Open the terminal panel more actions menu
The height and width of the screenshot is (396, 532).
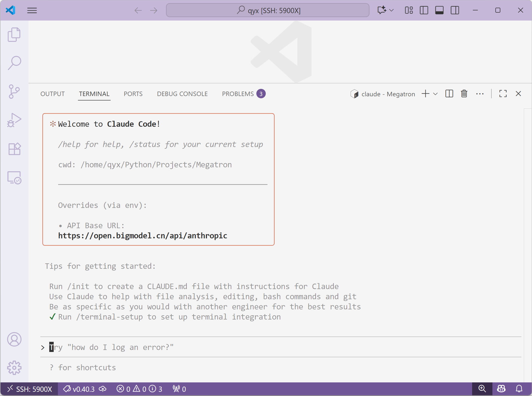[480, 94]
